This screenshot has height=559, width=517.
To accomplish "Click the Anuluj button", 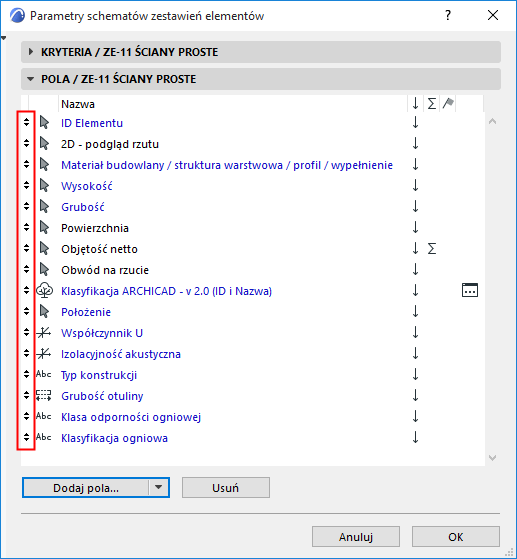I will 355,537.
